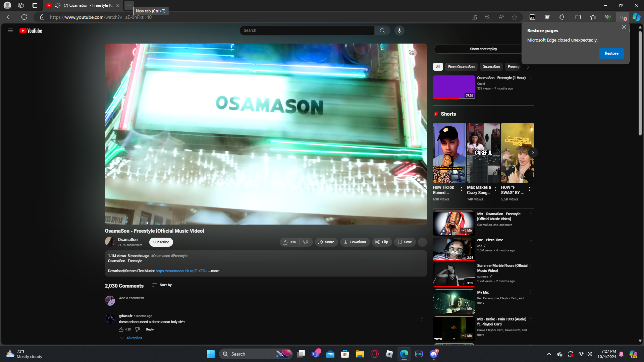644x362 pixels.
Task: Open more actions menu under the video
Action: (x=422, y=242)
